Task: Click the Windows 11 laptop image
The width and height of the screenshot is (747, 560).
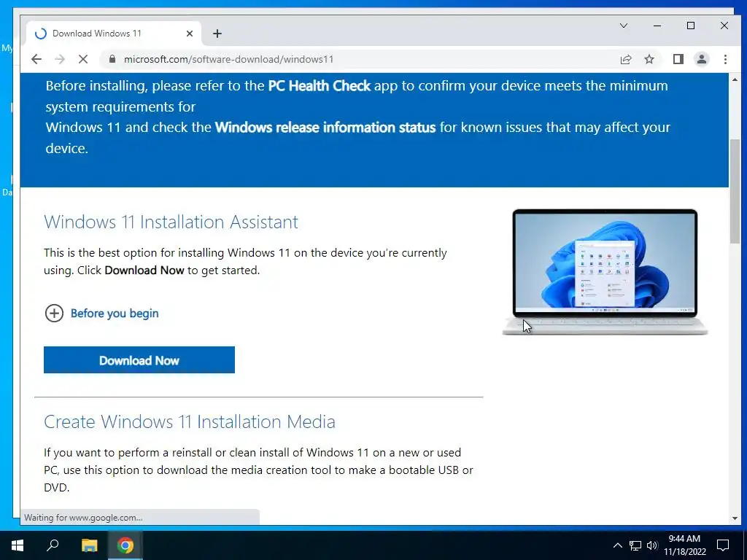Action: coord(605,271)
